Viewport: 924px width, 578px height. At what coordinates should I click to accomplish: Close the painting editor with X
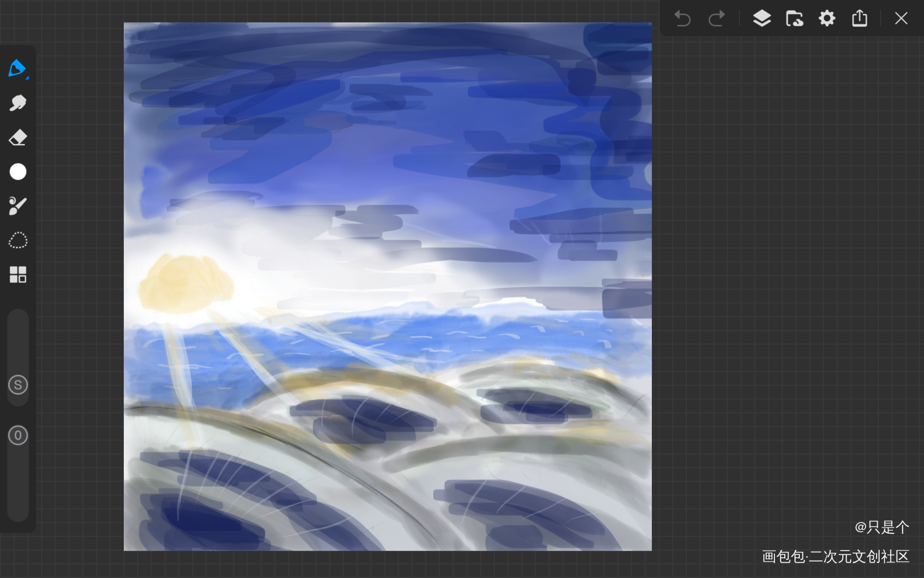click(901, 18)
